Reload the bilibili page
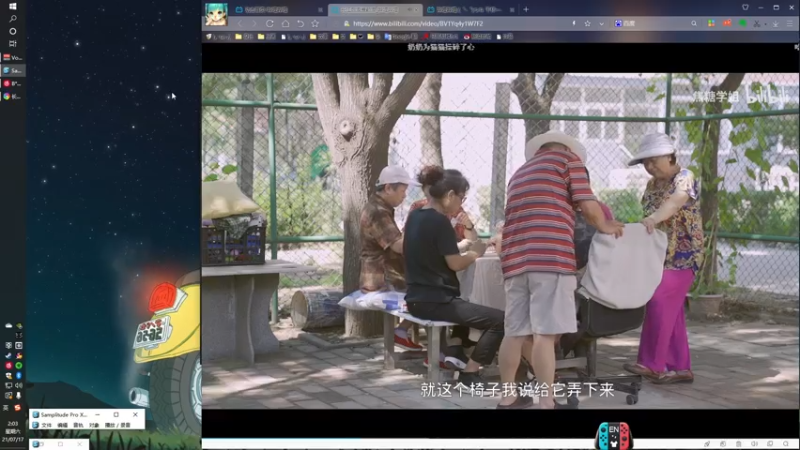This screenshot has height=450, width=800. coord(269,23)
